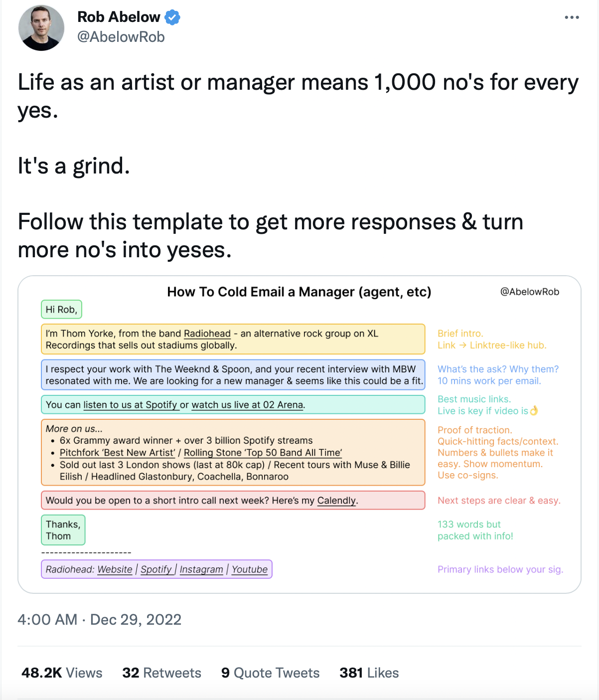The height and width of the screenshot is (700, 599).
Task: Click the Youtube link in the signature
Action: (250, 569)
